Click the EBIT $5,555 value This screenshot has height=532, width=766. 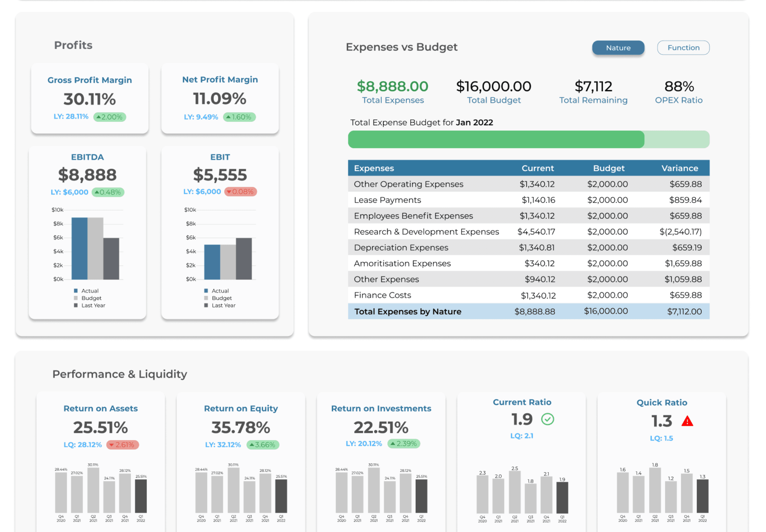(220, 175)
